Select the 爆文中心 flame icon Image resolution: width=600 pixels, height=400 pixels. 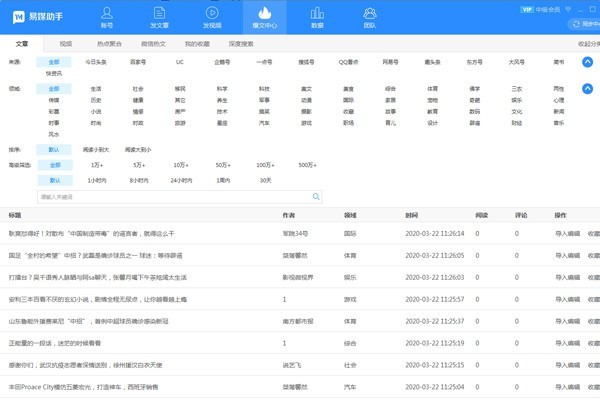264,15
